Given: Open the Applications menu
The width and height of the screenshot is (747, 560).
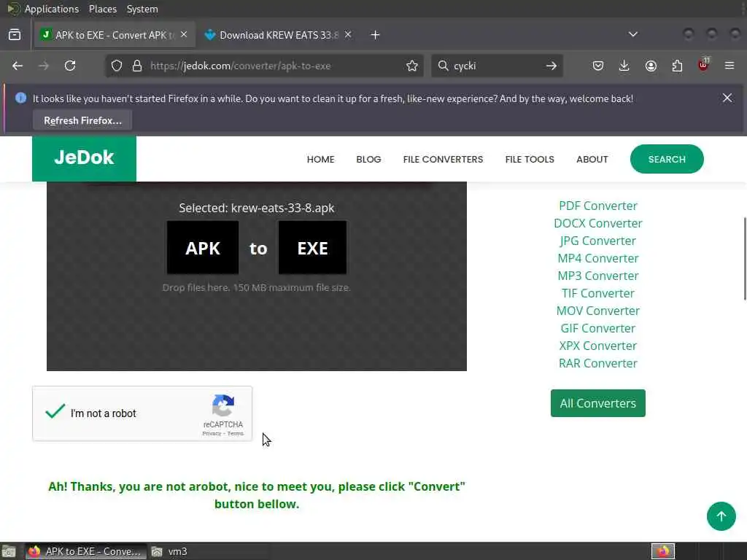Looking at the screenshot, I should 52,9.
